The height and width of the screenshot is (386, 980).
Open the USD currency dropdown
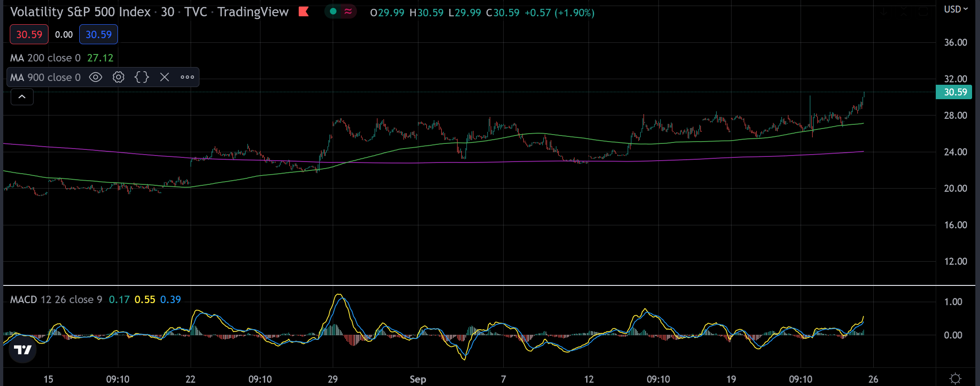point(956,9)
